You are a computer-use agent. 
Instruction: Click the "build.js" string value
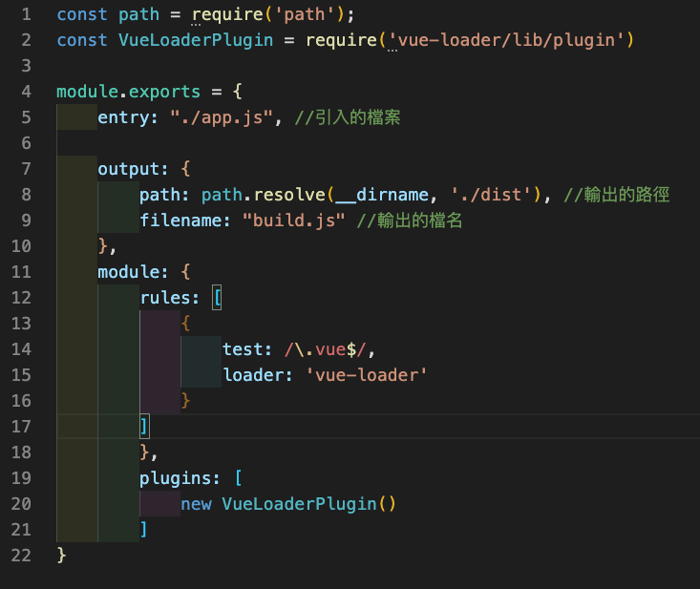click(293, 221)
